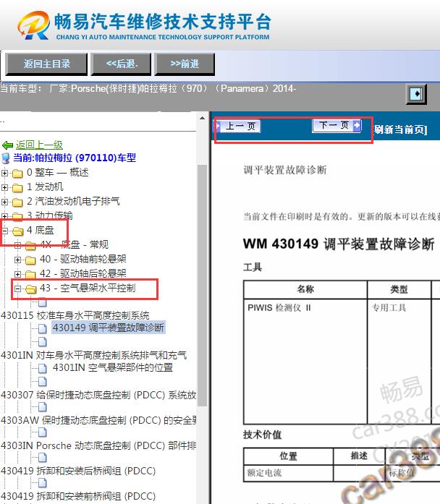Select 40 - 驱动轴前轮悬架 in the tree
440x504 pixels.
click(83, 259)
